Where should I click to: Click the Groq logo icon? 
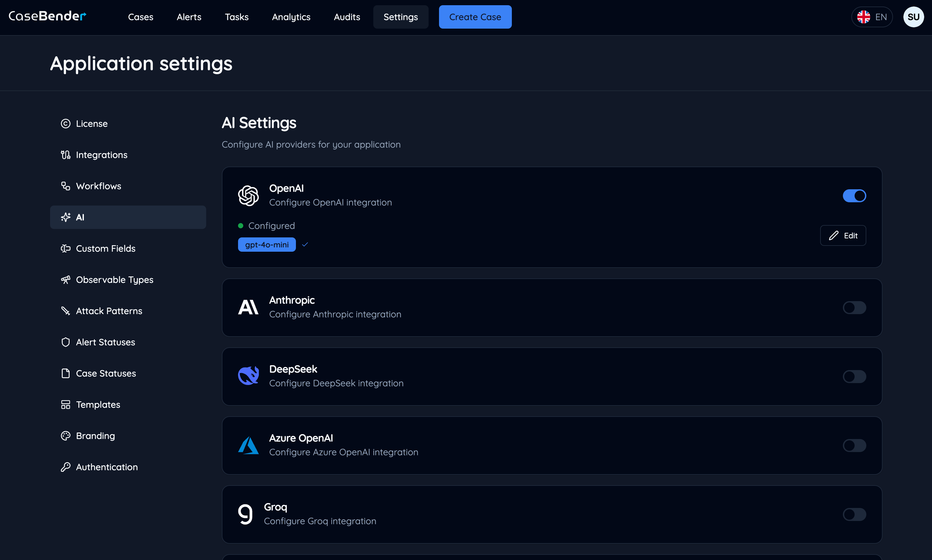[246, 513]
